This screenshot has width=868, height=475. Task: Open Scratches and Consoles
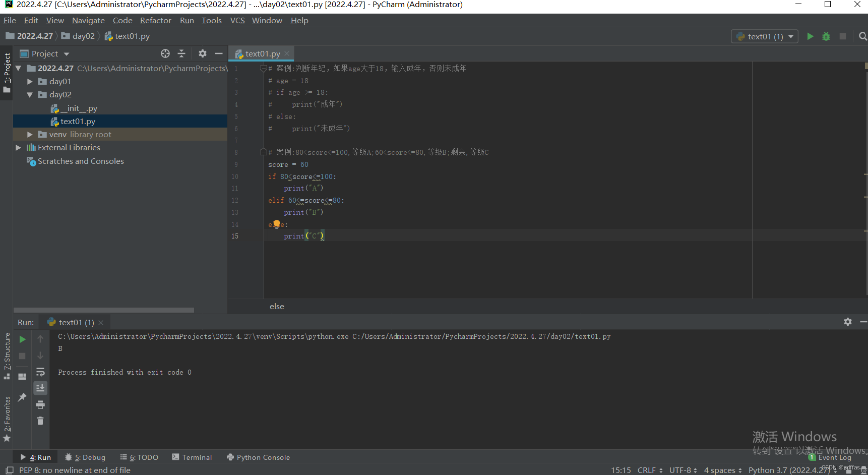pyautogui.click(x=76, y=161)
